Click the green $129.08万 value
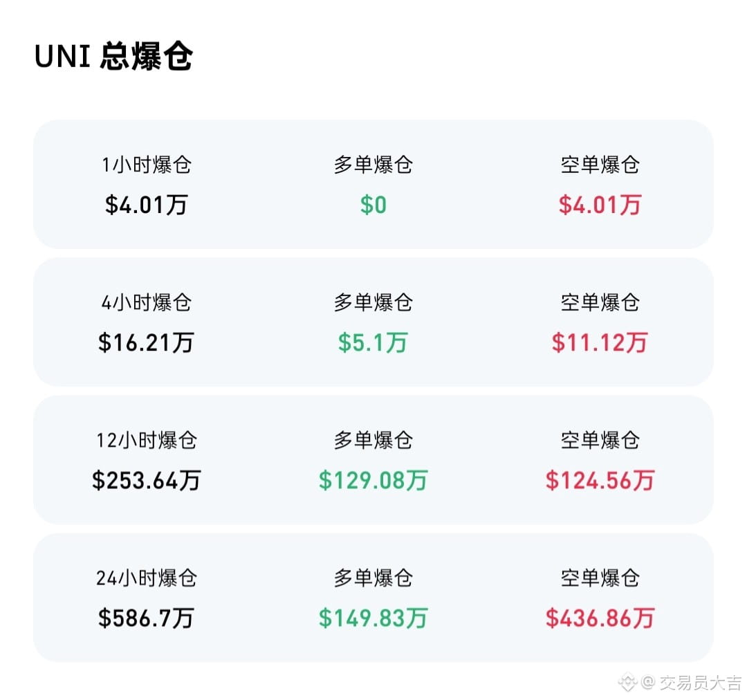Image resolution: width=747 pixels, height=700 pixels. (x=373, y=480)
